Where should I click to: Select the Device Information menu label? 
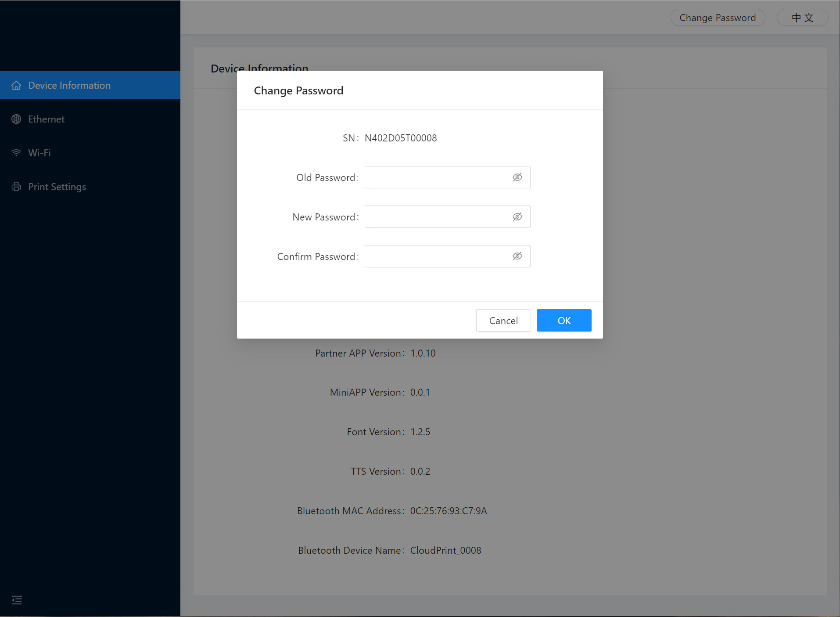point(69,85)
